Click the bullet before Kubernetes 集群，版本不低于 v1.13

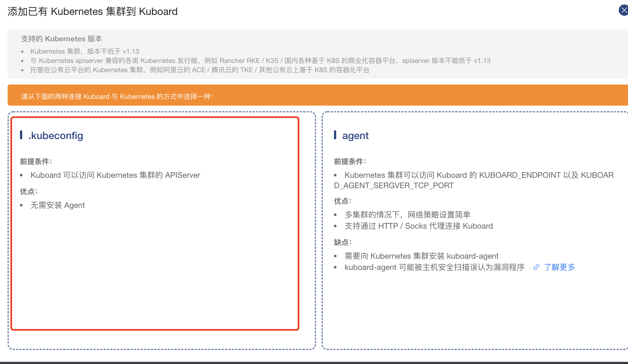[x=22, y=52]
